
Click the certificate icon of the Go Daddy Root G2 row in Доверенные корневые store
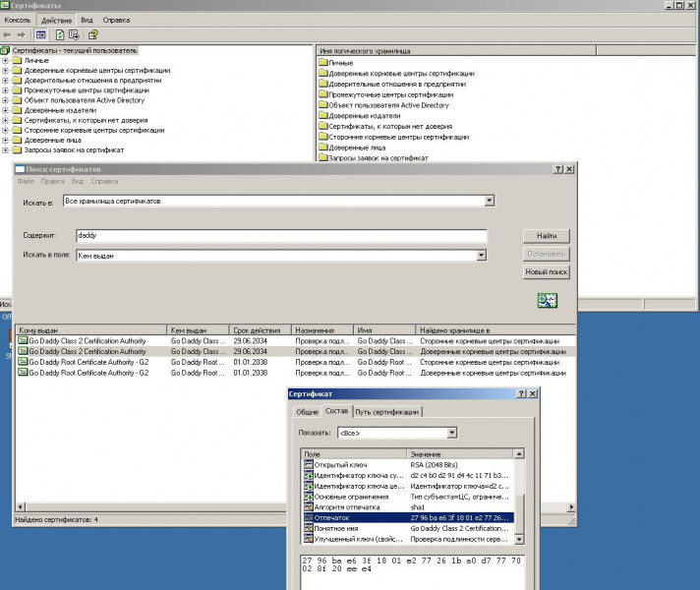coord(23,373)
